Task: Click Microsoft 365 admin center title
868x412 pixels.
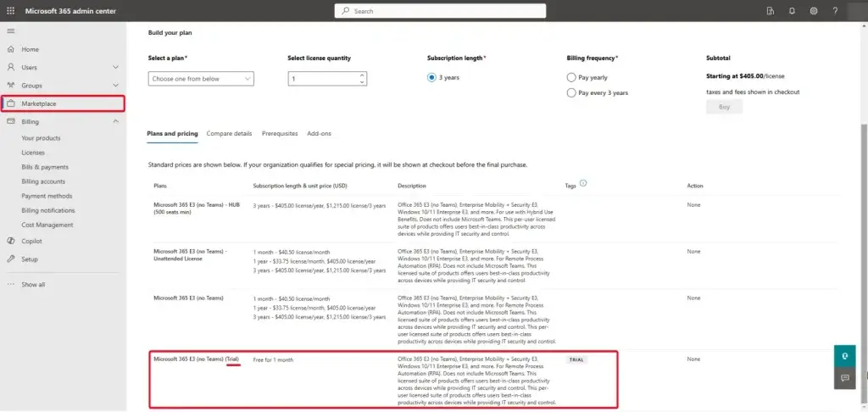Action: [70, 11]
